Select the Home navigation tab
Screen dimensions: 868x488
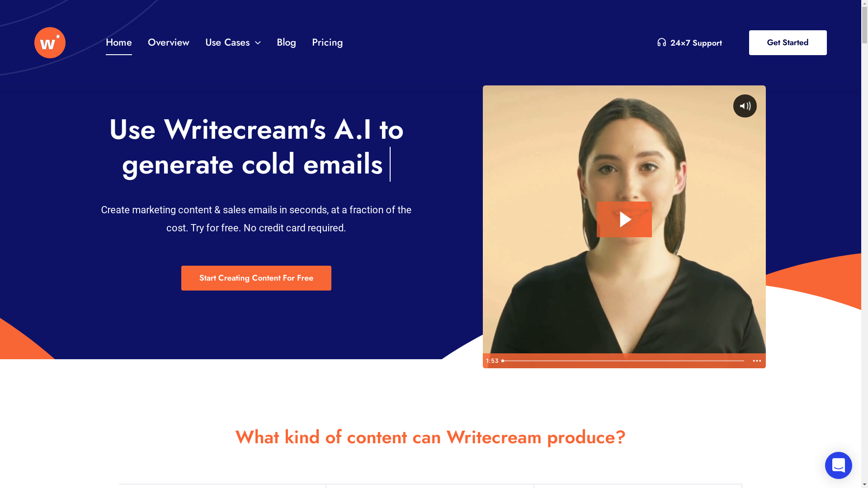point(118,42)
